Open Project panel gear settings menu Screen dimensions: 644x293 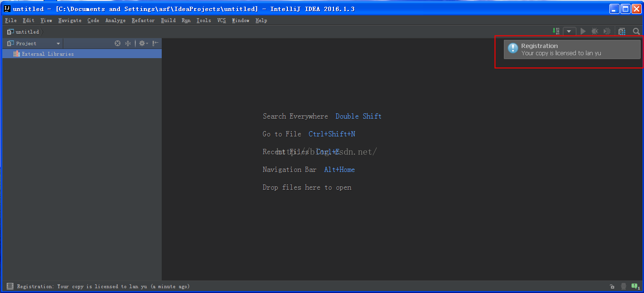point(143,43)
